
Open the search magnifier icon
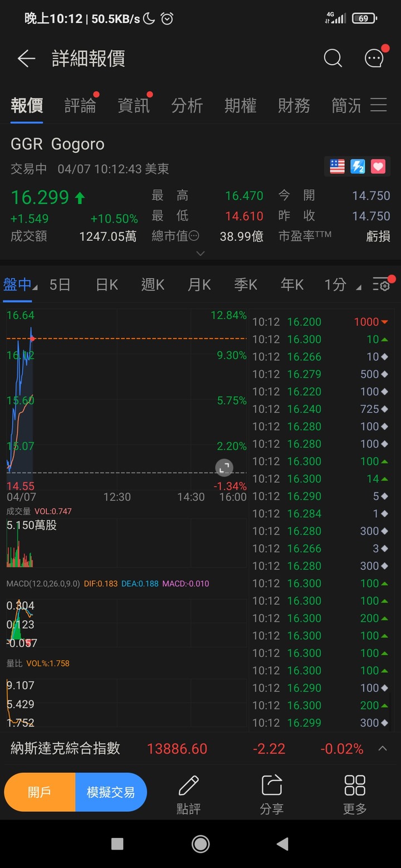pos(332,58)
